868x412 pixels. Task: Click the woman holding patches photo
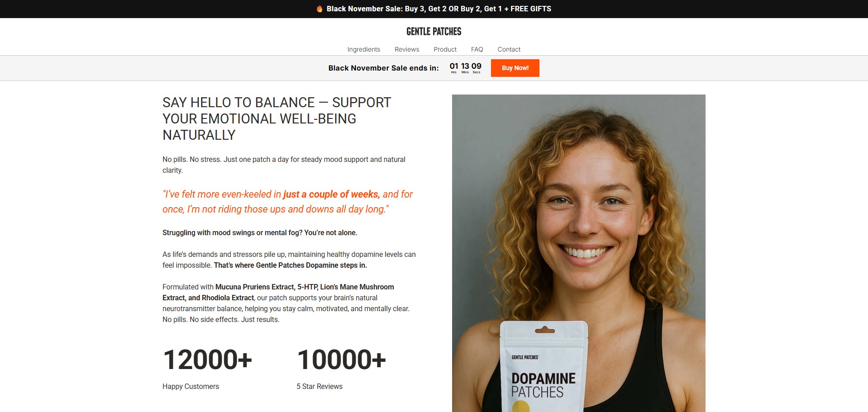[x=578, y=253]
